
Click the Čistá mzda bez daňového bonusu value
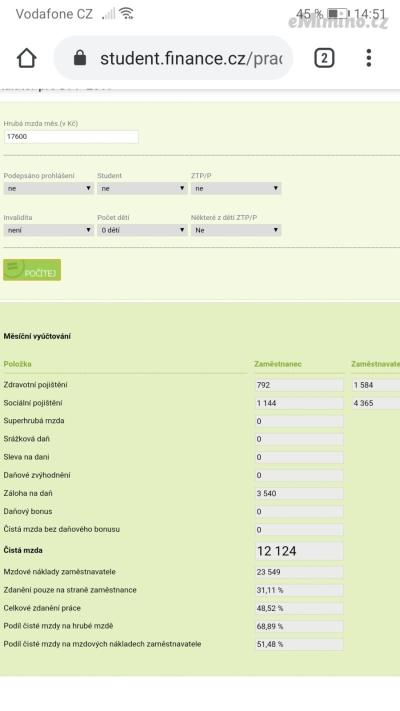299,530
